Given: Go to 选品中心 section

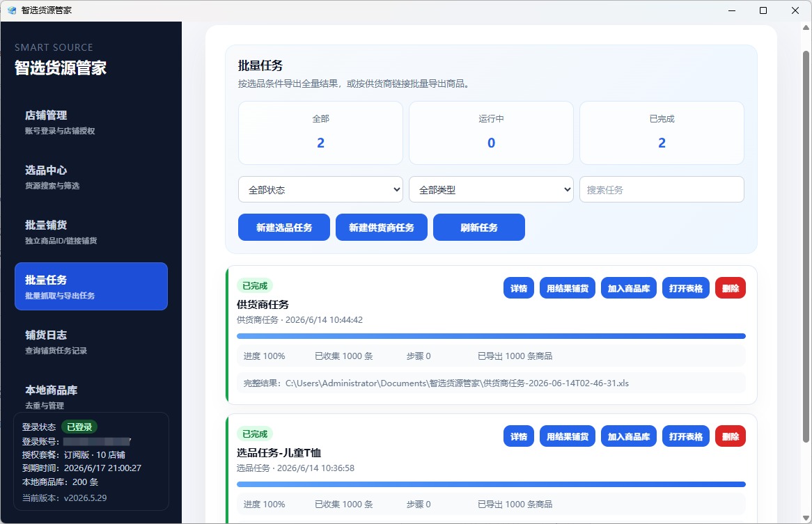Looking at the screenshot, I should click(x=91, y=177).
